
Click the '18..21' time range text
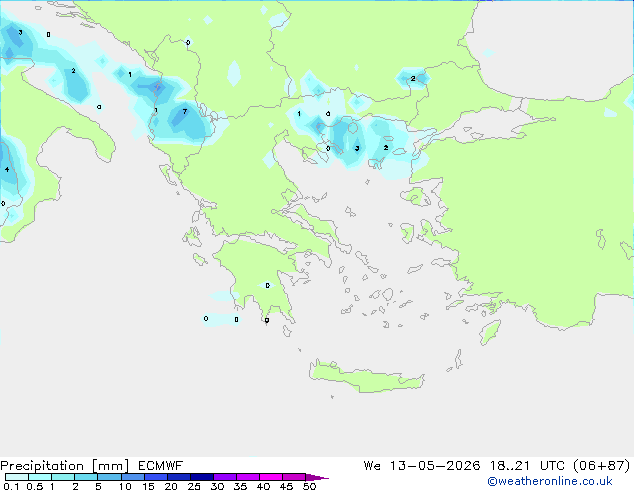[509, 466]
